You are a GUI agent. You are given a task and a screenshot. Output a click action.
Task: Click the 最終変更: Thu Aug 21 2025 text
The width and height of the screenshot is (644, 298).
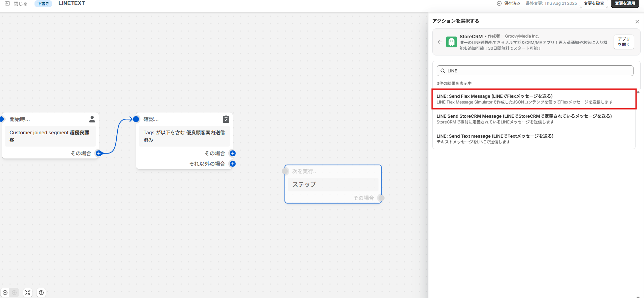pyautogui.click(x=551, y=3)
